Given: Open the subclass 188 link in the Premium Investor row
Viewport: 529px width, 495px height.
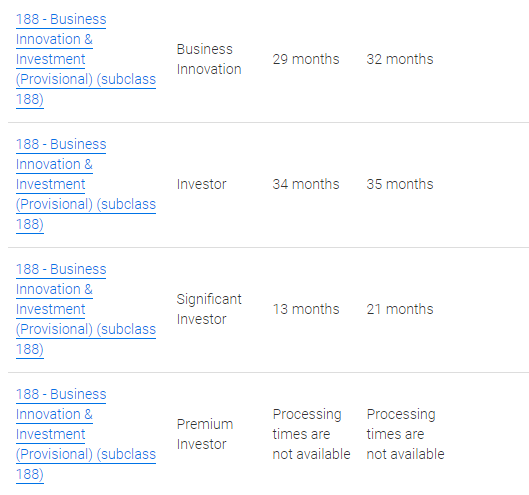Looking at the screenshot, I should (86, 434).
